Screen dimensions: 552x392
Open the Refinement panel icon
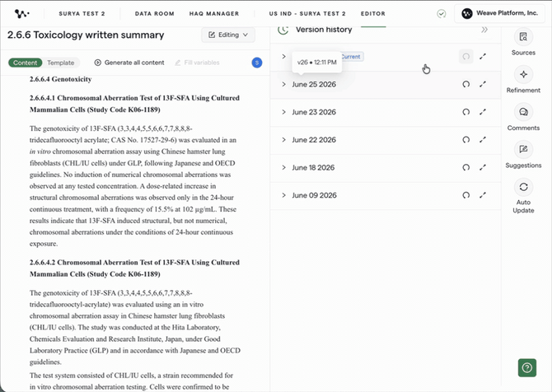tap(523, 74)
